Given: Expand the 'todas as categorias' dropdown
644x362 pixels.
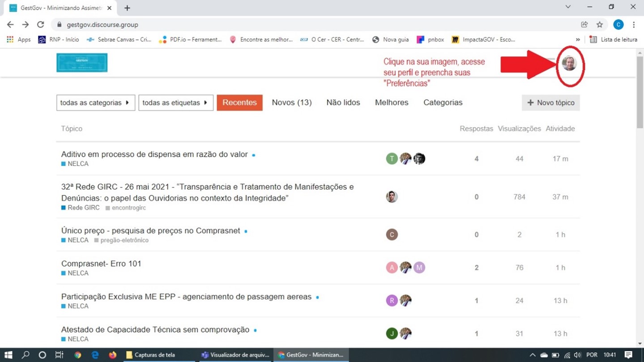Looking at the screenshot, I should pyautogui.click(x=95, y=102).
